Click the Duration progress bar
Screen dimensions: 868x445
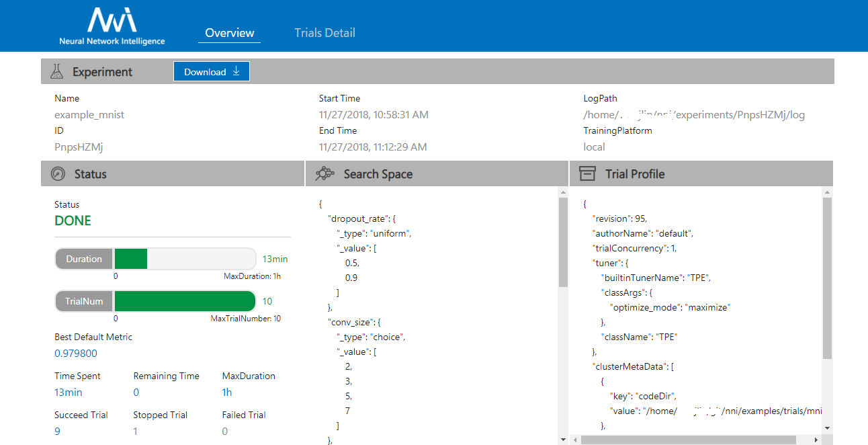[x=185, y=259]
